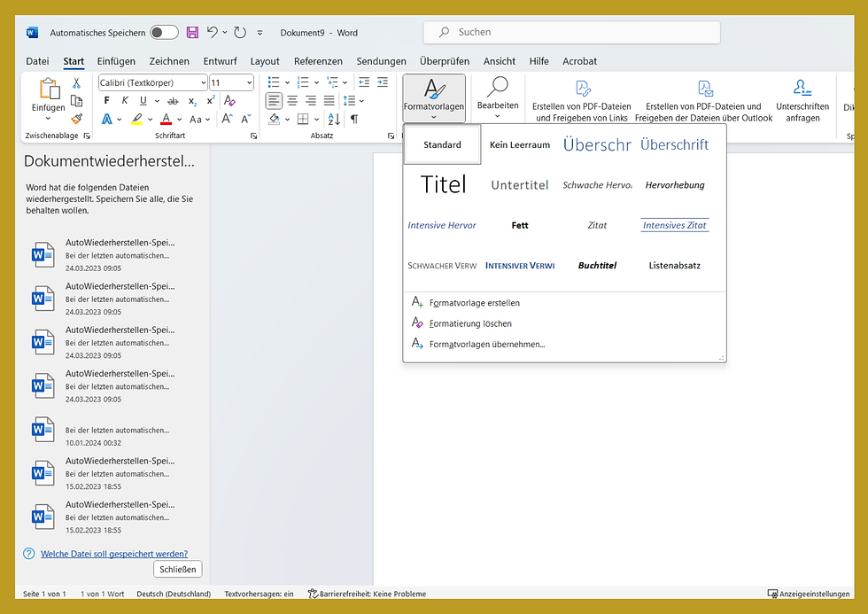Cut selection with the scissors icon
The width and height of the screenshot is (868, 614).
76,82
